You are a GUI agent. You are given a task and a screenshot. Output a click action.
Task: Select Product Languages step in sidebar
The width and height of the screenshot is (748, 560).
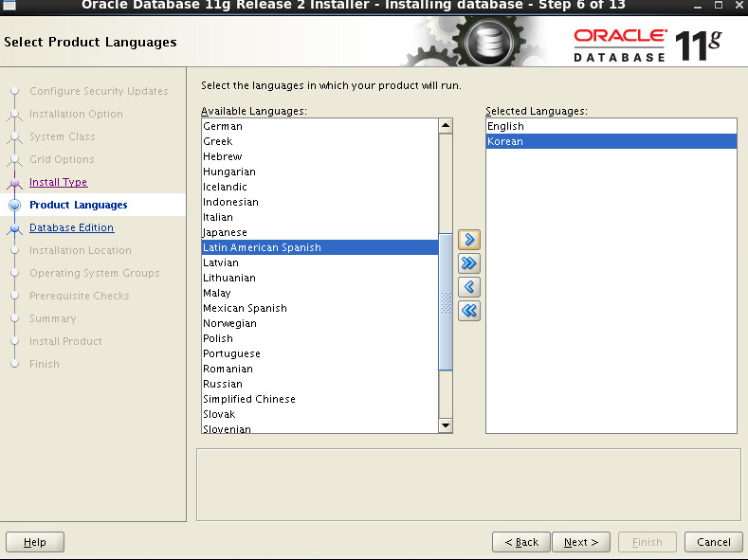pos(79,205)
